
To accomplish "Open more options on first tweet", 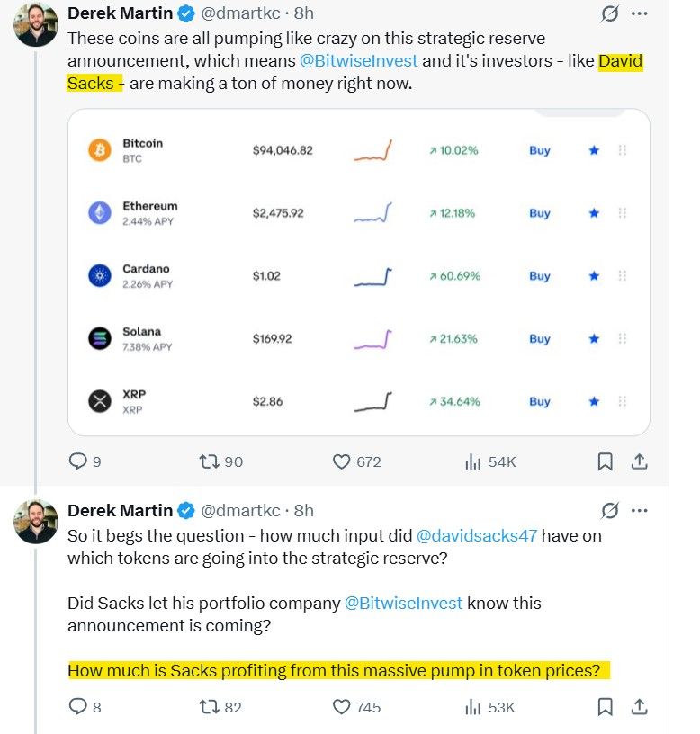I will coord(639,14).
